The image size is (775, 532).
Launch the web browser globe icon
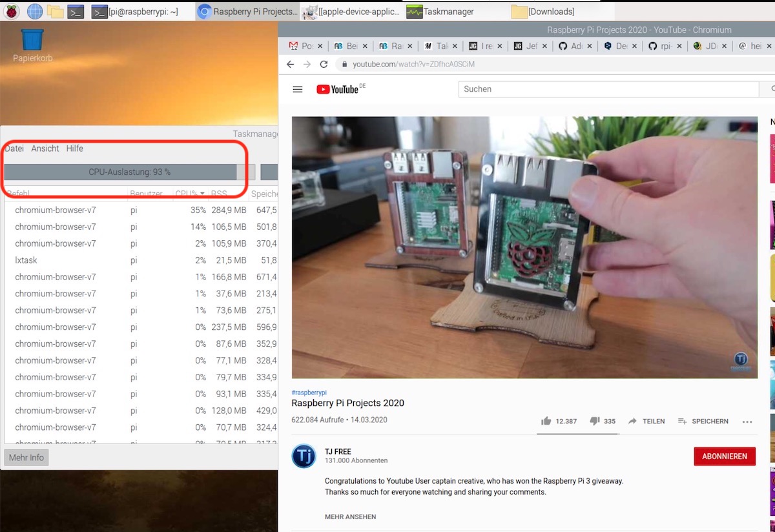click(x=34, y=11)
